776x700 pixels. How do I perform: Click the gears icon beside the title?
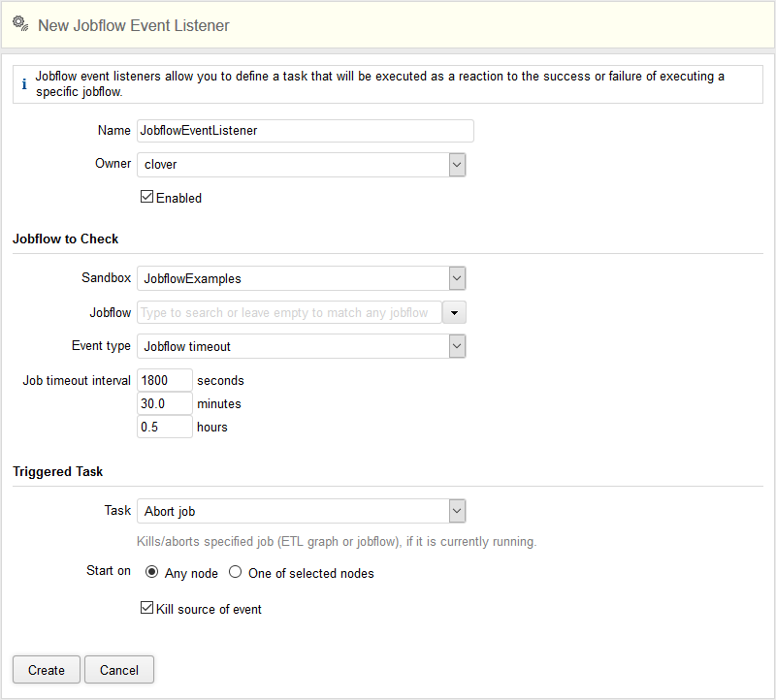pyautogui.click(x=19, y=24)
